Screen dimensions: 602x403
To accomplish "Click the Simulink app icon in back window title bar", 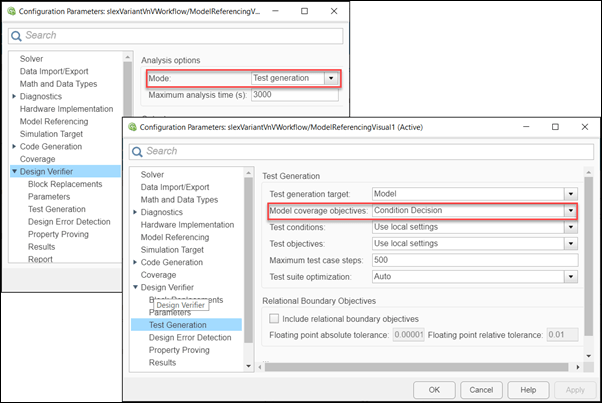I will click(12, 11).
